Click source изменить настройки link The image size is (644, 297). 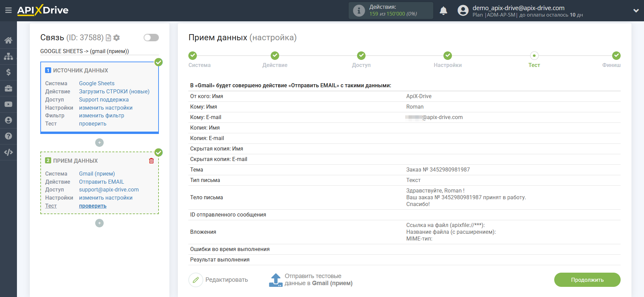click(x=106, y=108)
